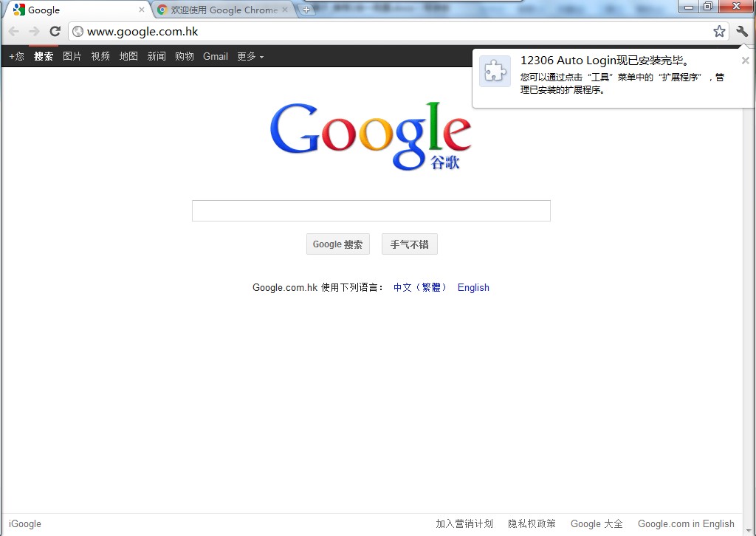Dismiss the 12306 Auto Login notification
756x536 pixels.
point(746,61)
